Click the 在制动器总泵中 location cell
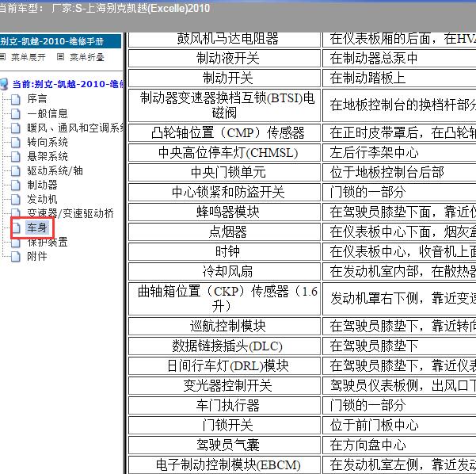Viewport: 476px width, 474px height. click(399, 58)
